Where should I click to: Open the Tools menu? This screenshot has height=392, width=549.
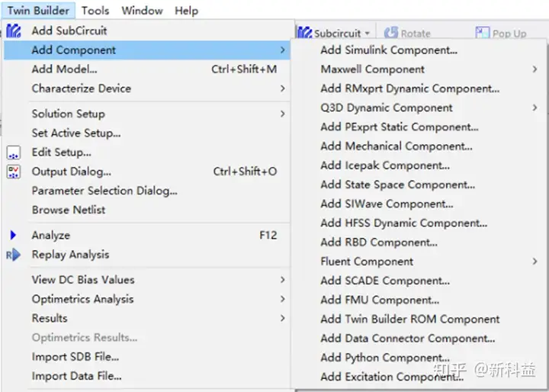click(95, 11)
